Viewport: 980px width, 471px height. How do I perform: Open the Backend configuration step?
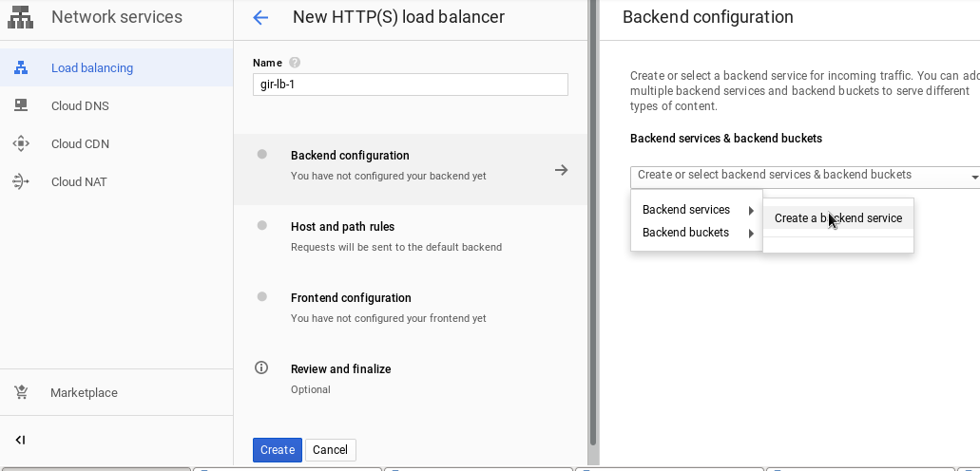coord(411,165)
